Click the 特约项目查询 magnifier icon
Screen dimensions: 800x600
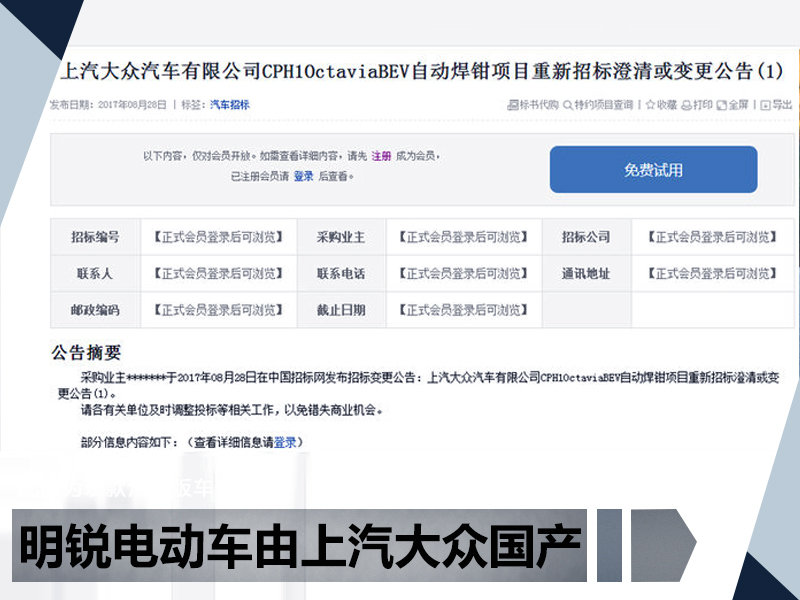(x=568, y=105)
